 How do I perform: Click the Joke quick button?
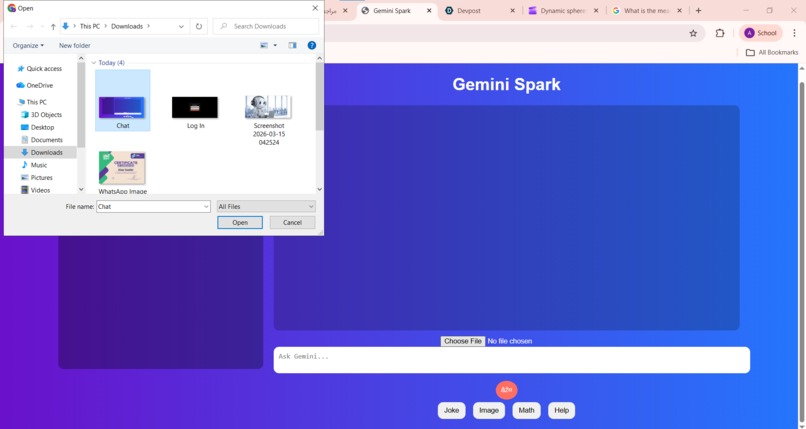[451, 410]
